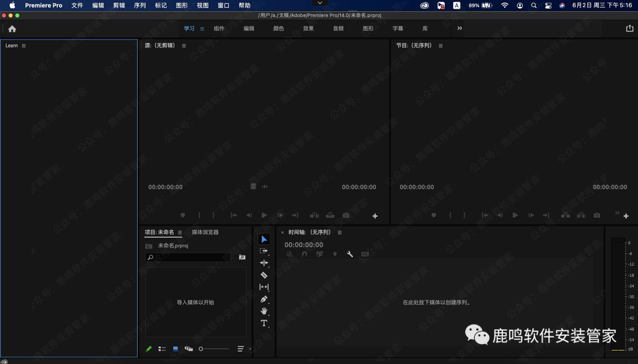
Task: Select the Razor tool
Action: [x=264, y=276]
